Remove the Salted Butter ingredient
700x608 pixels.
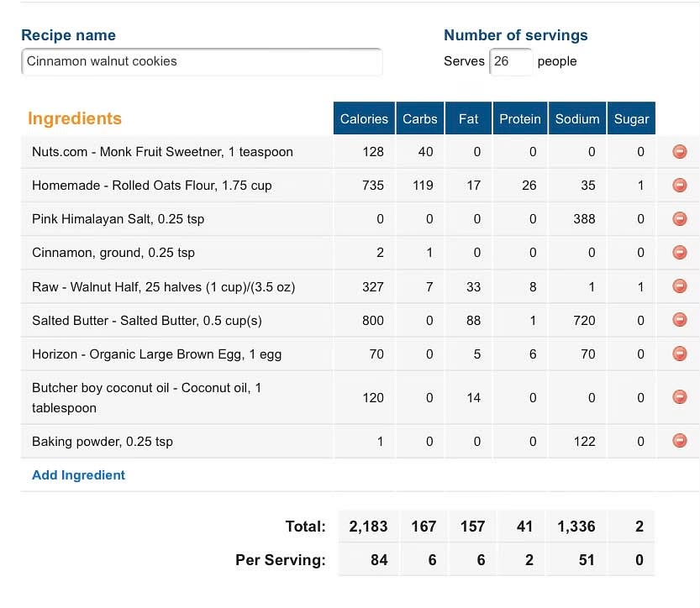pyautogui.click(x=680, y=320)
